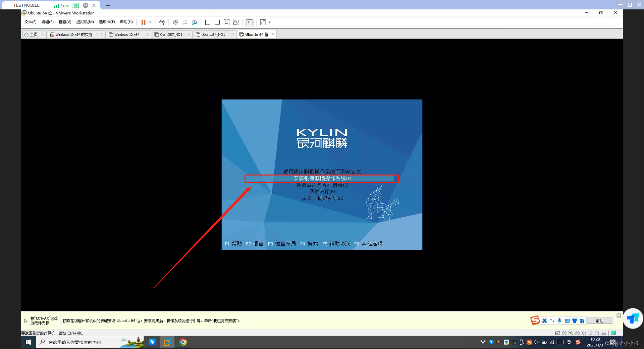Open the power options dropdown arrow

click(x=150, y=22)
